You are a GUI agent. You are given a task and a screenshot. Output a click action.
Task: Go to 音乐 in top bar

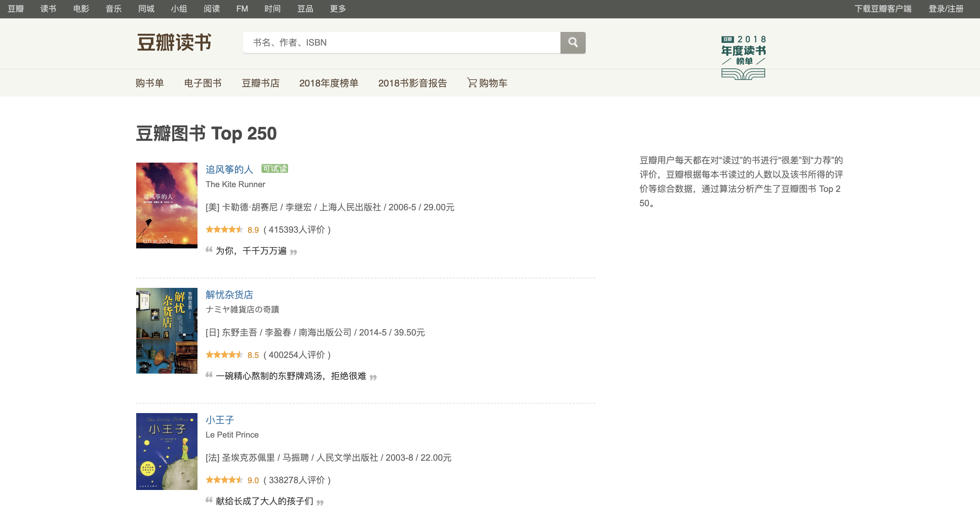point(114,9)
